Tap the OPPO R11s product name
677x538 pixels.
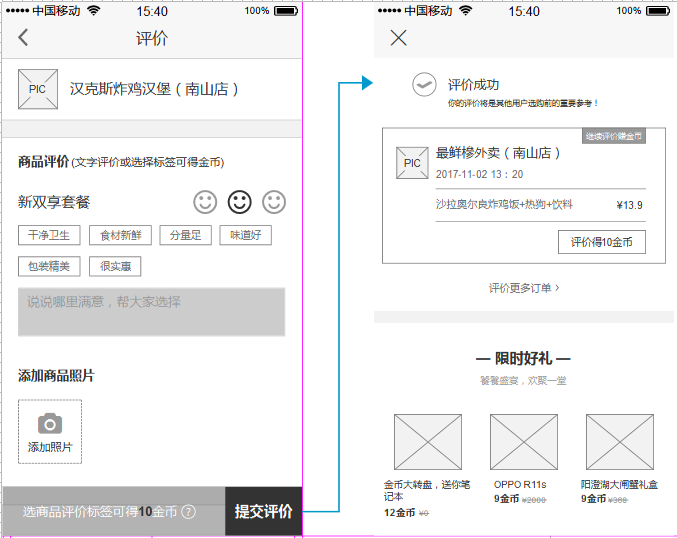pyautogui.click(x=520, y=485)
